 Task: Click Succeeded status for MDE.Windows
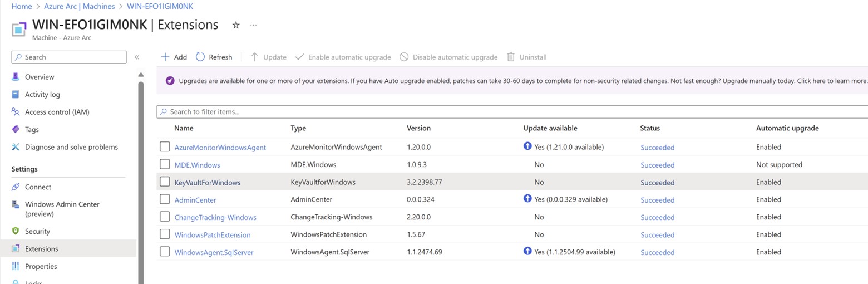(x=657, y=165)
